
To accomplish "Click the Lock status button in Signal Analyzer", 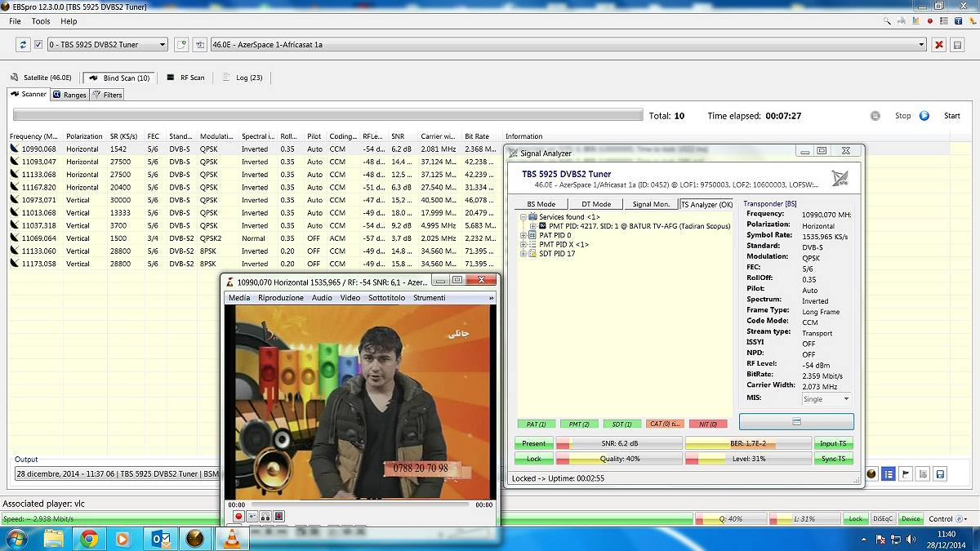I will pyautogui.click(x=533, y=459).
